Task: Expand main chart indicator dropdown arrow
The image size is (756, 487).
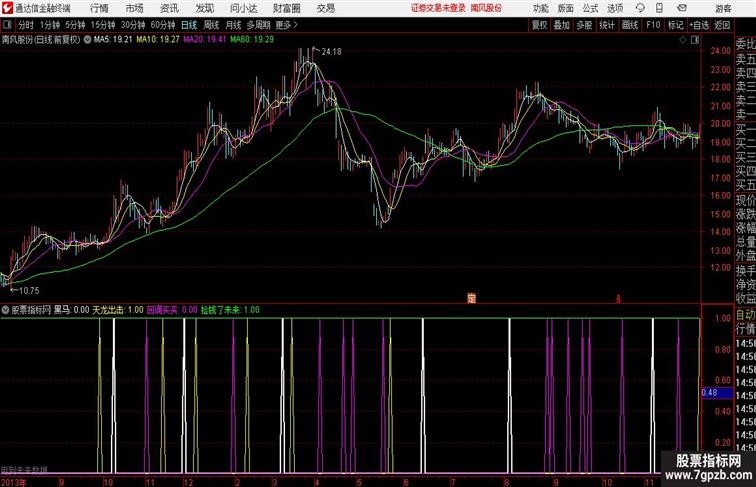Action: 87,40
